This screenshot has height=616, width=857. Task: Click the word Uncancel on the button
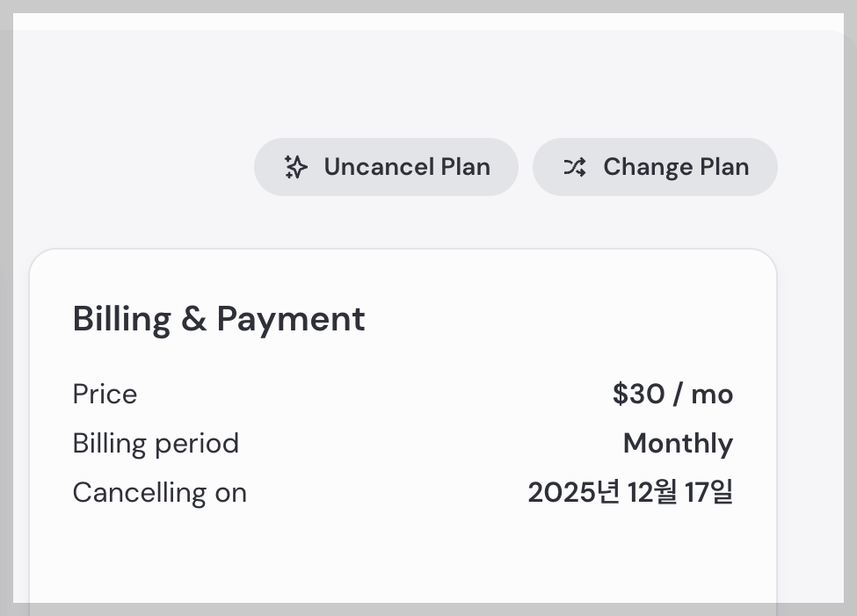pos(379,167)
